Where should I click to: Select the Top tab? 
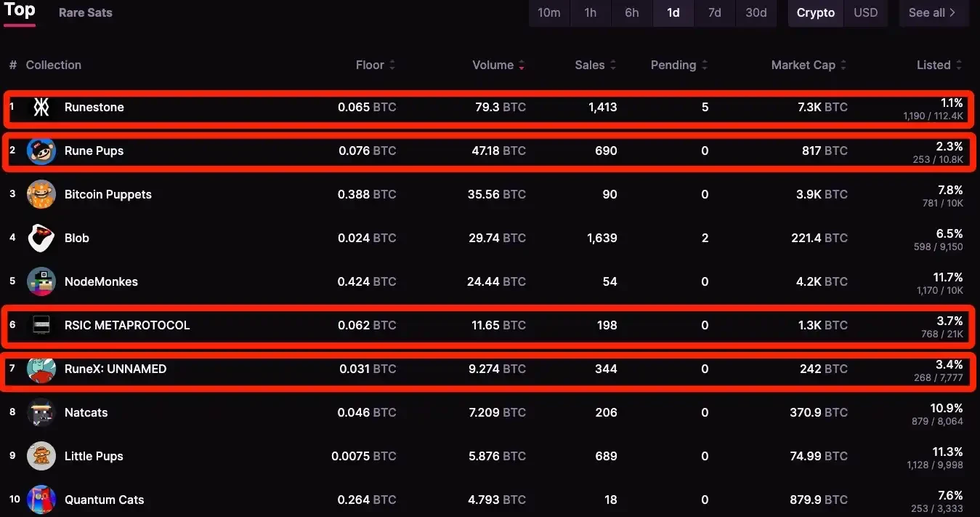[x=20, y=11]
